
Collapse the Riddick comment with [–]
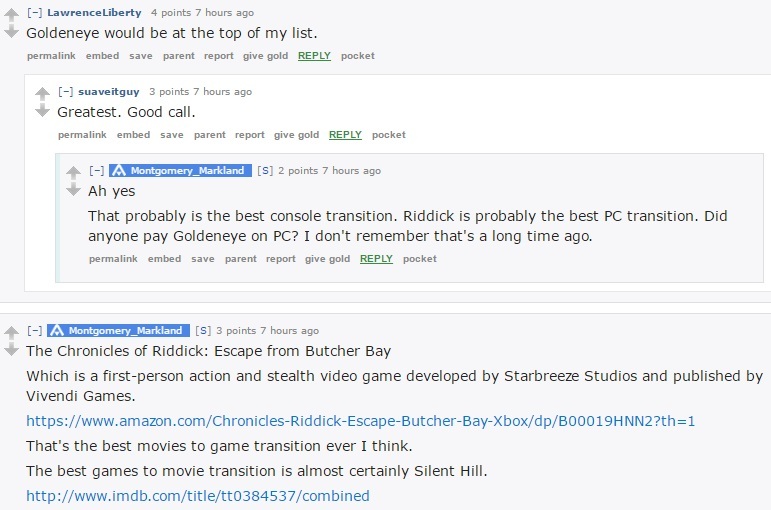[34, 330]
